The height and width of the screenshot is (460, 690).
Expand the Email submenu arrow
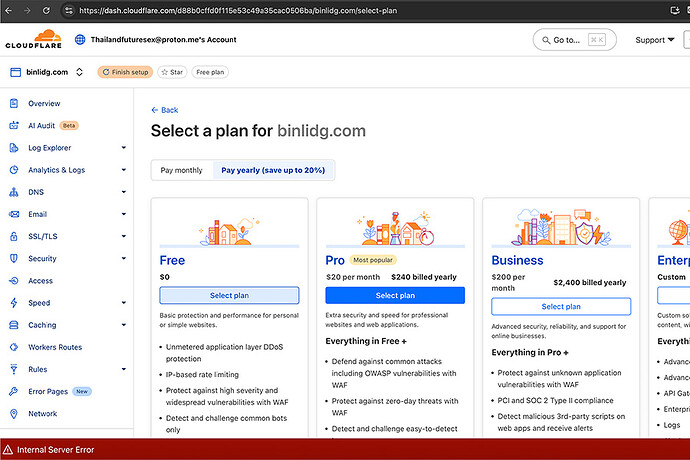point(124,214)
